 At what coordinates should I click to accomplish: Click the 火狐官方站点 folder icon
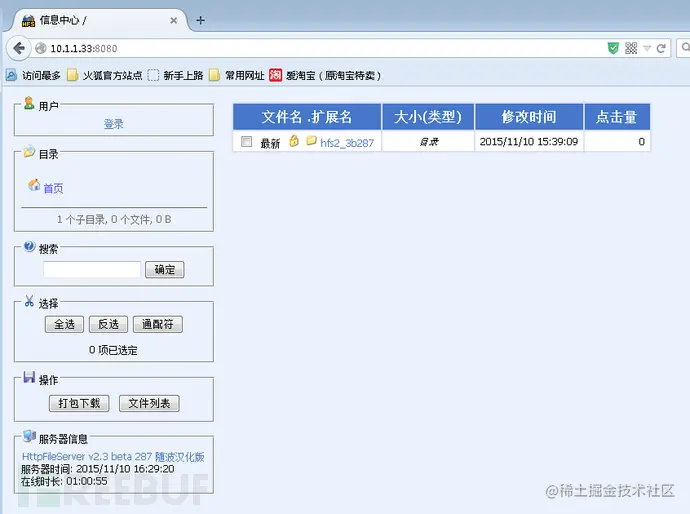[73, 75]
